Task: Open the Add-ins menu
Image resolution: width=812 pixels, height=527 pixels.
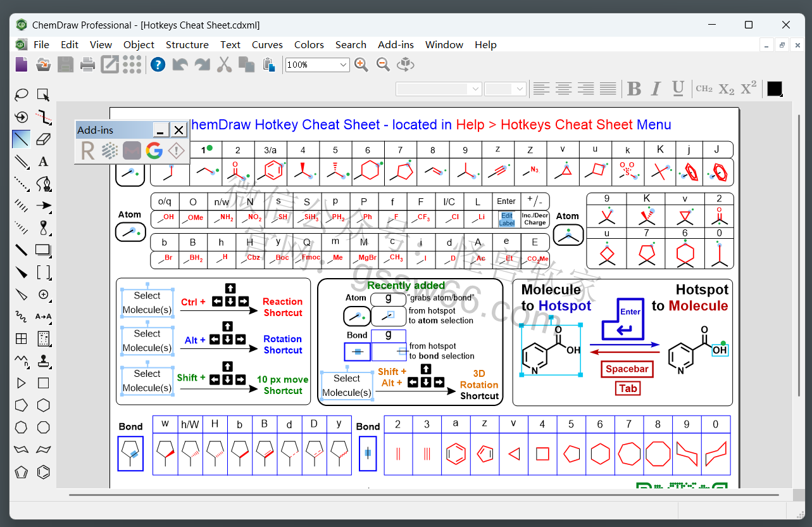Action: click(396, 44)
